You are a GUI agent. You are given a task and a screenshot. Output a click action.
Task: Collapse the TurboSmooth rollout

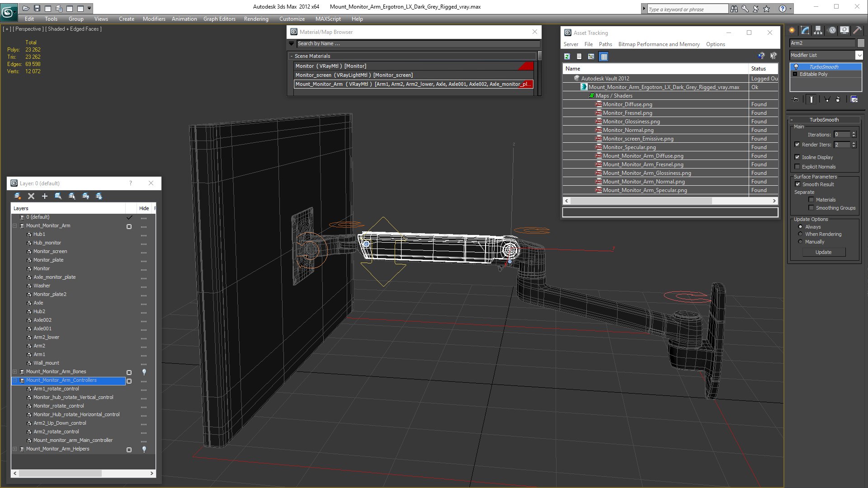click(792, 120)
